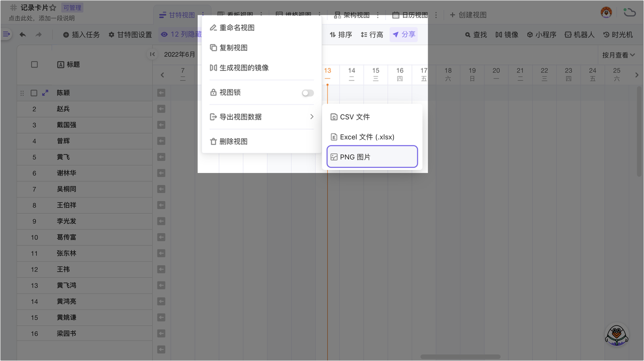Star the 记录卡片 datasheet as favorite
644x361 pixels.
(53, 8)
